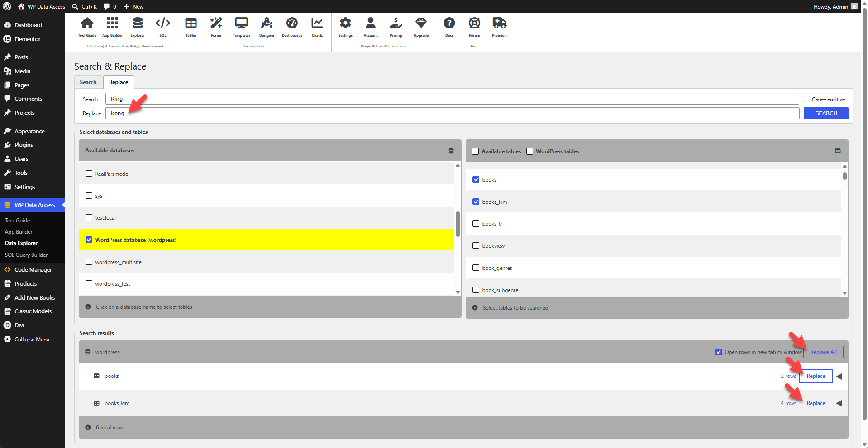The image size is (868, 448).
Task: Click the table icon beside books result
Action: tap(96, 376)
